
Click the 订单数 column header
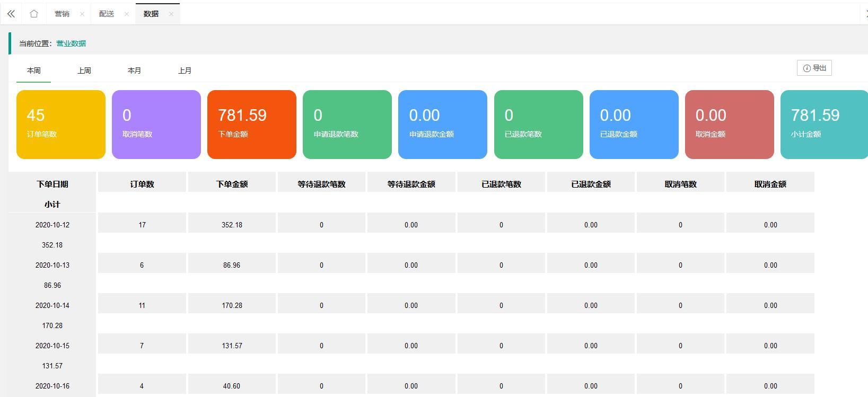pos(142,184)
